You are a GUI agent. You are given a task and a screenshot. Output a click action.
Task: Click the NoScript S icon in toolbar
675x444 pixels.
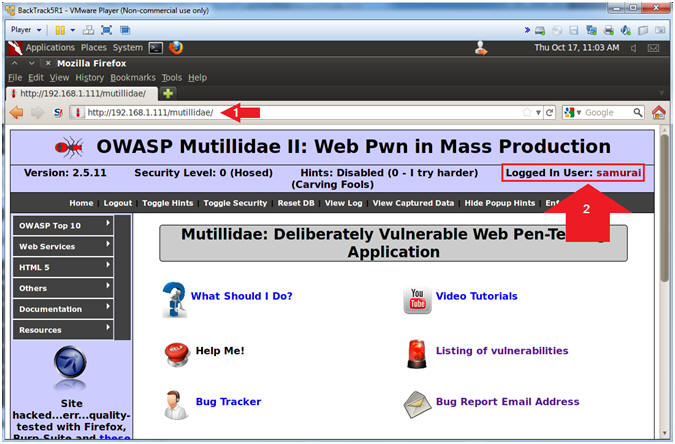(58, 113)
